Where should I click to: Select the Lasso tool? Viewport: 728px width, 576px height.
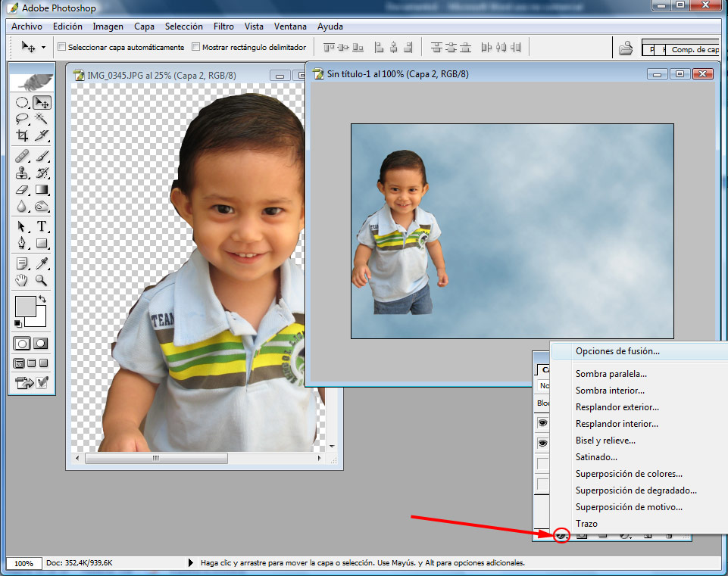[x=22, y=119]
